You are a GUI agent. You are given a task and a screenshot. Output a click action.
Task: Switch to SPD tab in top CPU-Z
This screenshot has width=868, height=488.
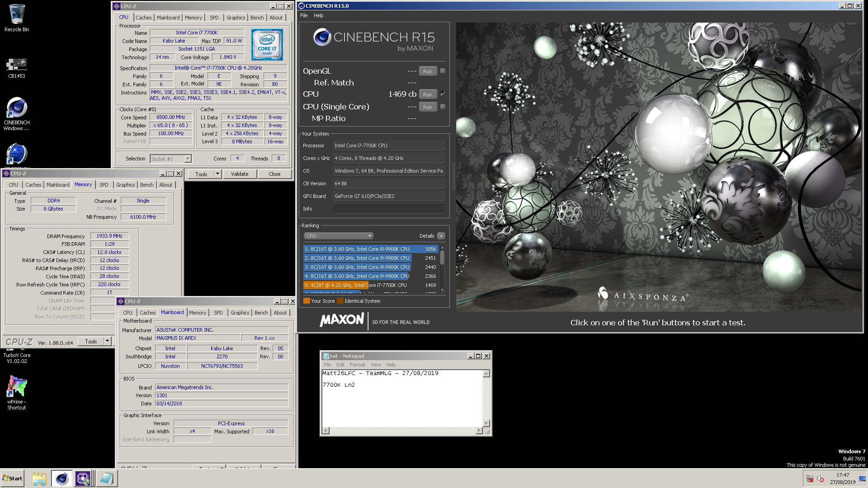(214, 18)
